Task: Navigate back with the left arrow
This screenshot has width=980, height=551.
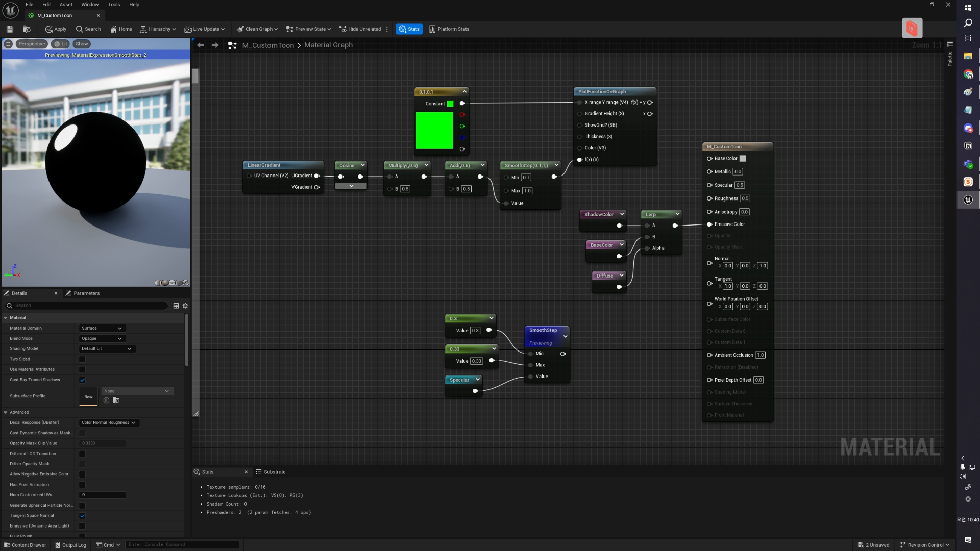Action: 201,45
